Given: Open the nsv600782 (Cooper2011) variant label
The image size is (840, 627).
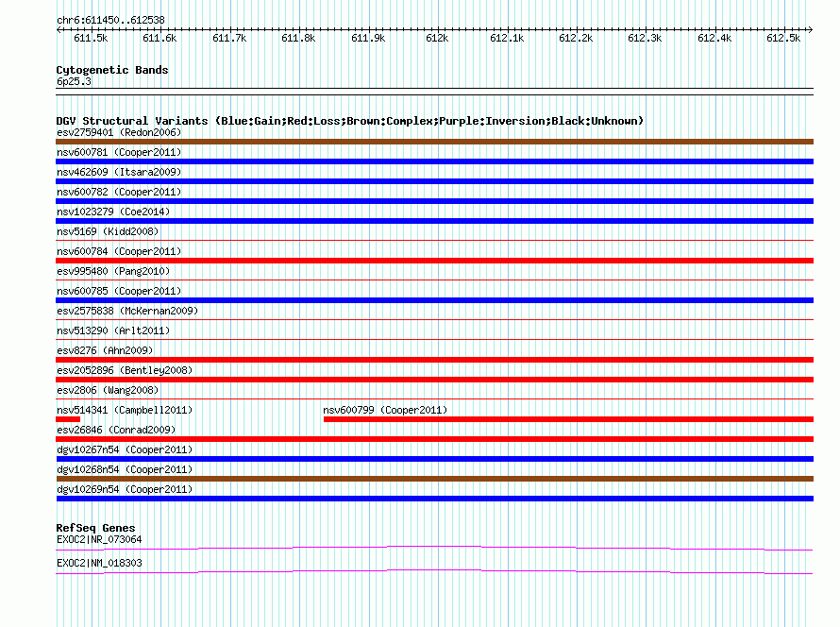Looking at the screenshot, I should point(119,192).
